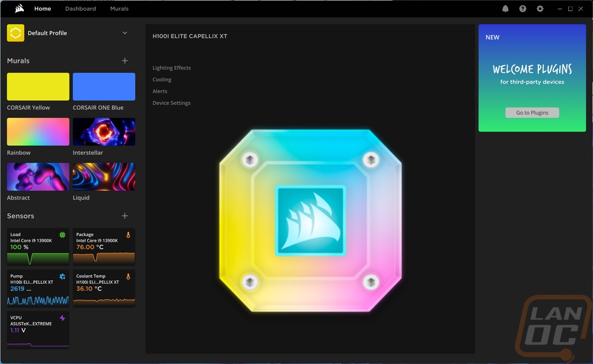Open Lighting Effects for the H100i
This screenshot has height=364, width=593.
pos(172,68)
